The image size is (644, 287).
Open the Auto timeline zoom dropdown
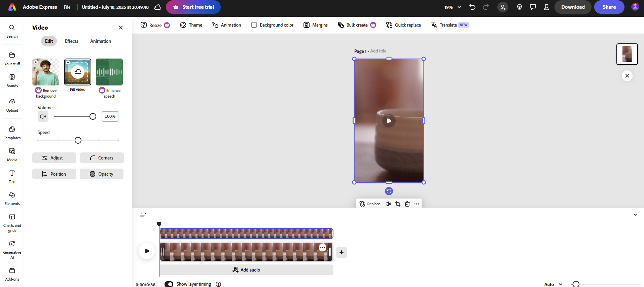tap(553, 284)
